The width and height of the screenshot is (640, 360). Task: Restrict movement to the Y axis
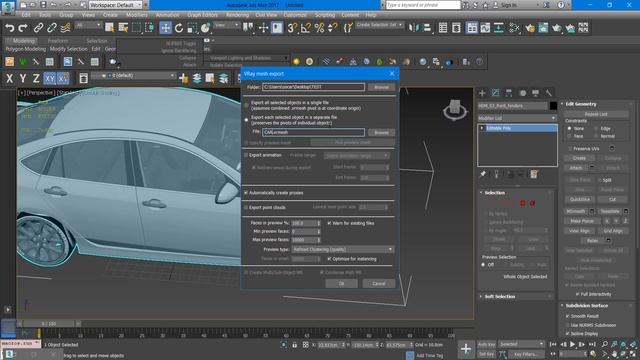click(23, 78)
